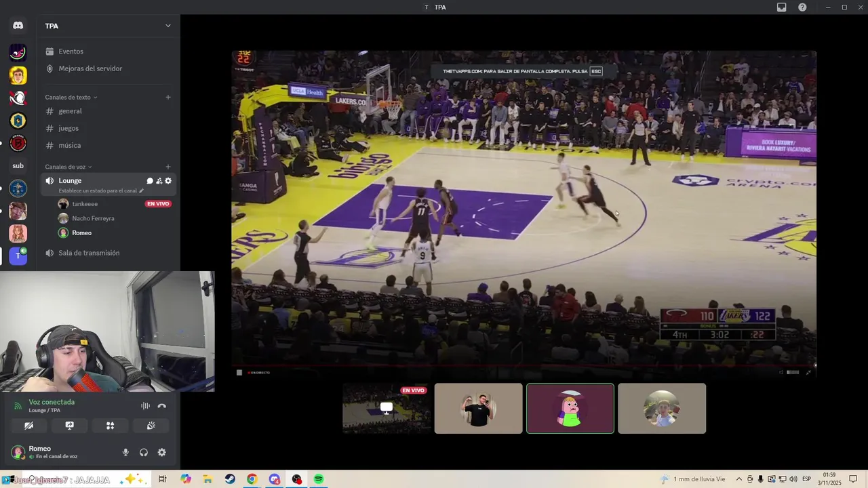Open Discord direct messages home icon
Screen dimensions: 868x488
(x=18, y=26)
